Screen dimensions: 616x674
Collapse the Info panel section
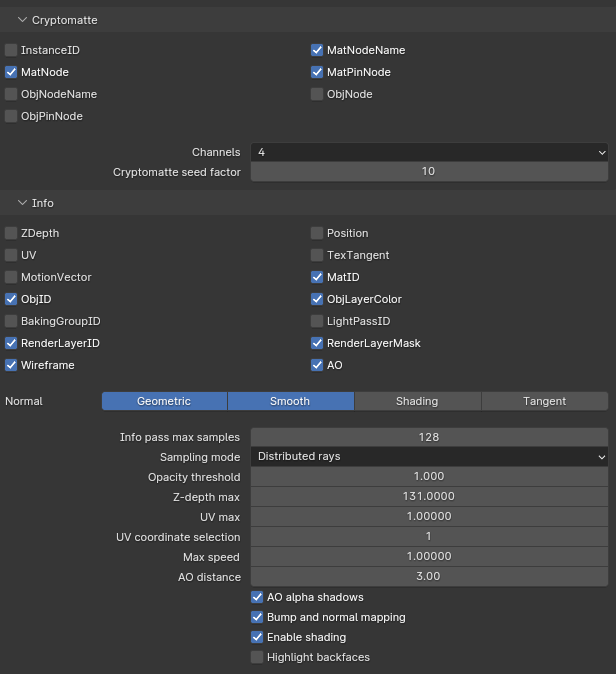coord(22,203)
